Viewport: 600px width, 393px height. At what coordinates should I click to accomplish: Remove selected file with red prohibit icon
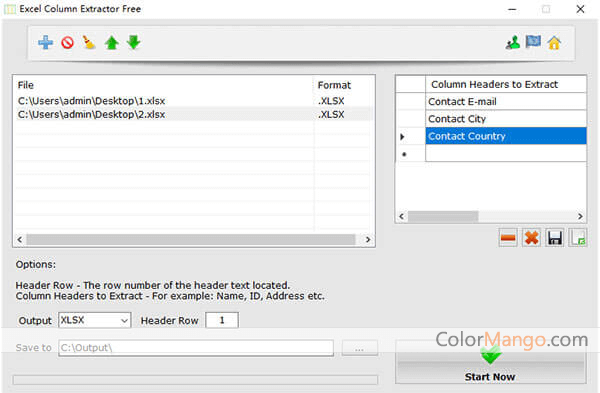pos(67,42)
